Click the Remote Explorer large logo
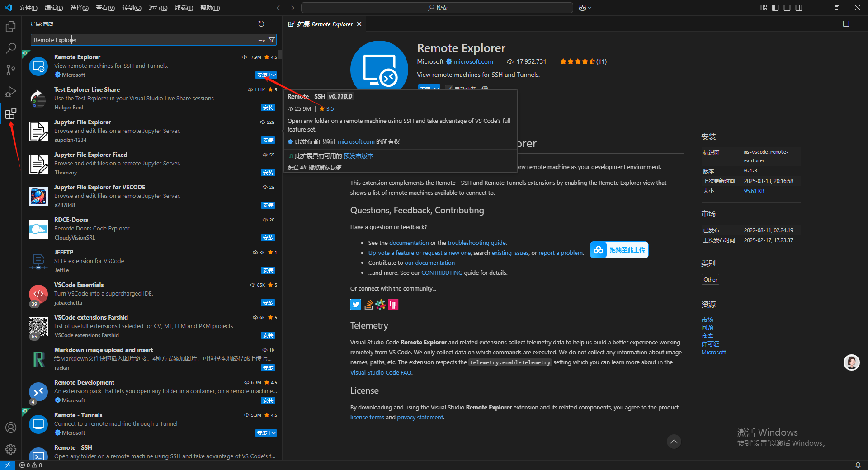 (x=379, y=66)
